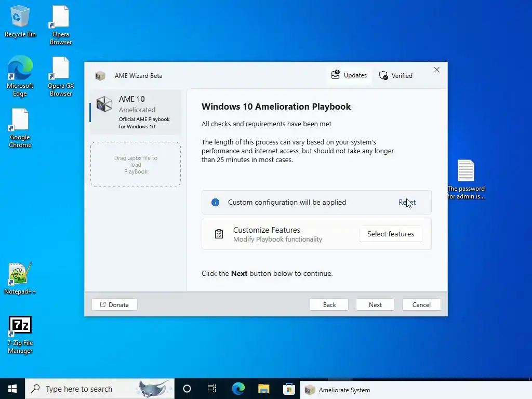Select the admin password text file

[466, 179]
